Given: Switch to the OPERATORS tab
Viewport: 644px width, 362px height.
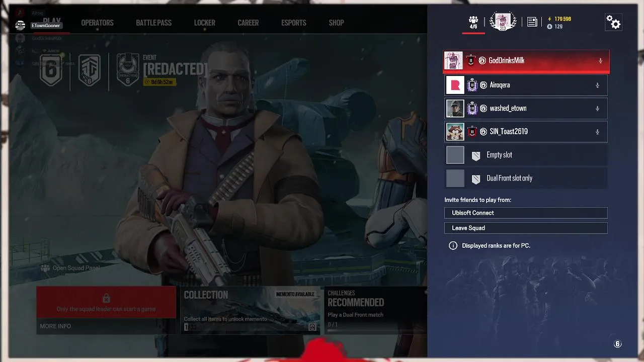Looking at the screenshot, I should (97, 23).
